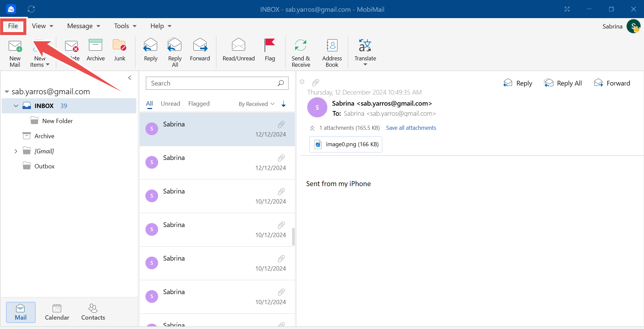Switch to the Mail view
Image resolution: width=644 pixels, height=329 pixels.
click(21, 312)
